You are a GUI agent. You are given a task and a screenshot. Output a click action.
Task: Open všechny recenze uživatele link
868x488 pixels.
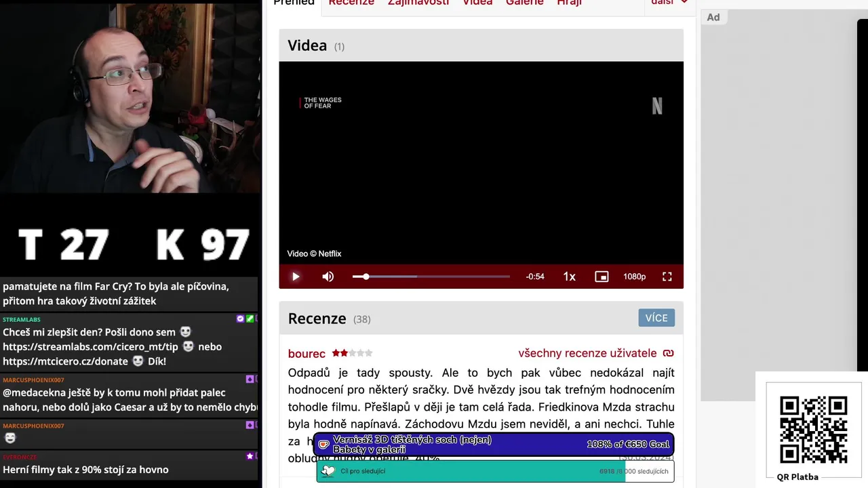(587, 353)
